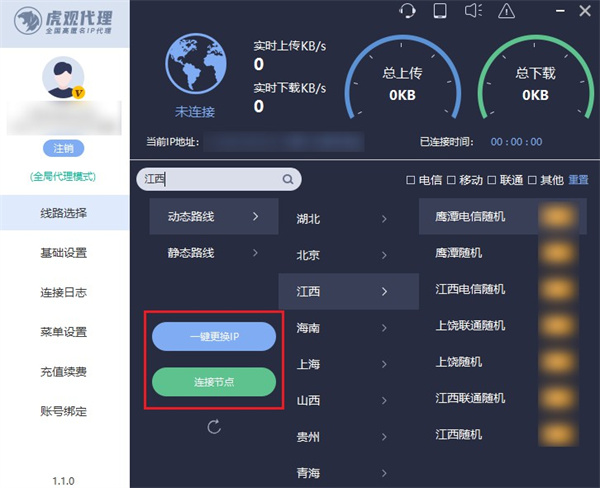
Task: Minimize the proxy window
Action: (x=560, y=11)
